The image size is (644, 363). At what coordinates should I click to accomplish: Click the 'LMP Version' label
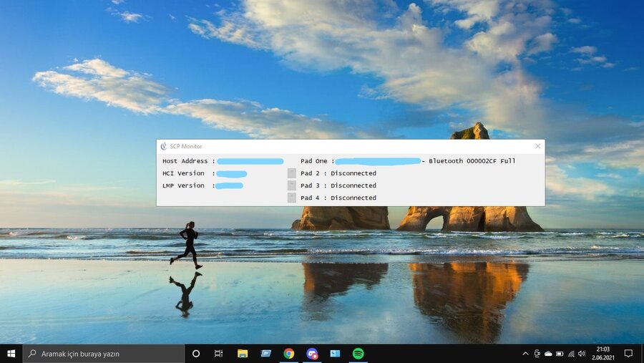183,186
